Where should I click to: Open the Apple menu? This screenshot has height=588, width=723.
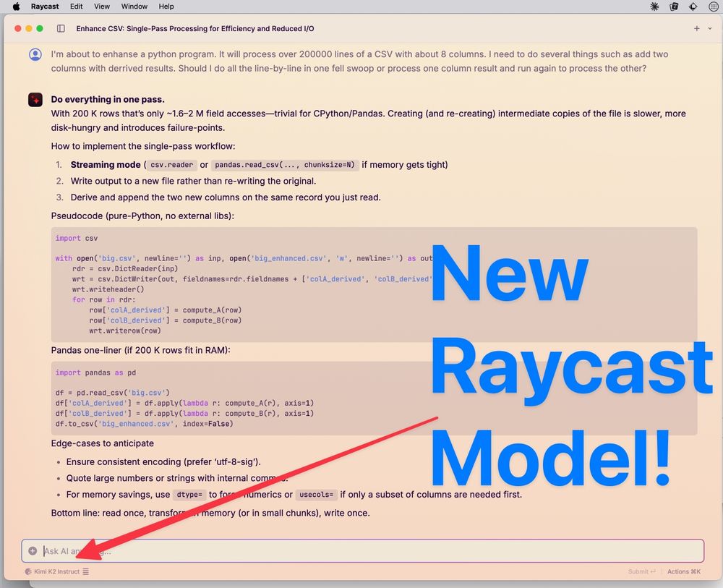point(16,7)
